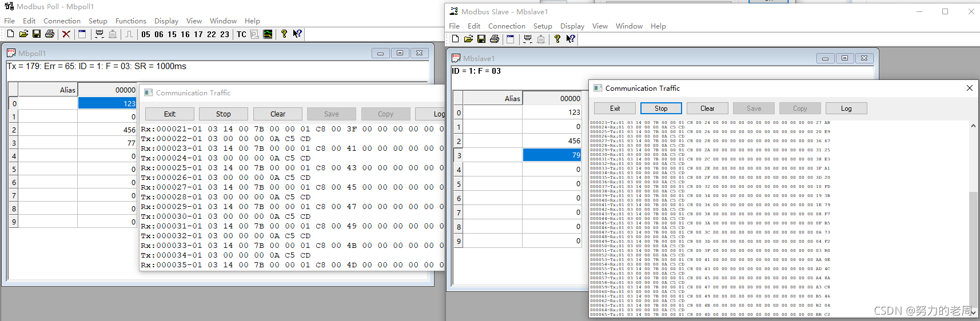Select function 22 mask write button

212,34
